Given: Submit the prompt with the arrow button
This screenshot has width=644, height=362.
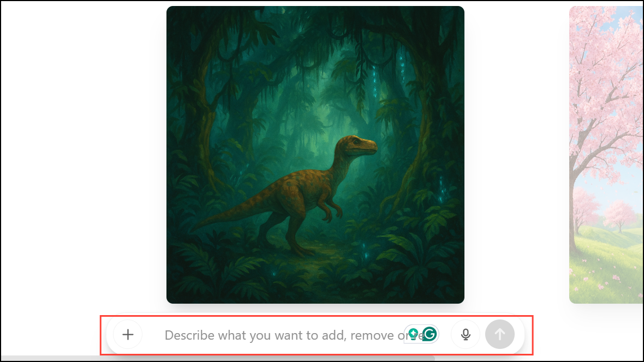Looking at the screenshot, I should [x=500, y=335].
